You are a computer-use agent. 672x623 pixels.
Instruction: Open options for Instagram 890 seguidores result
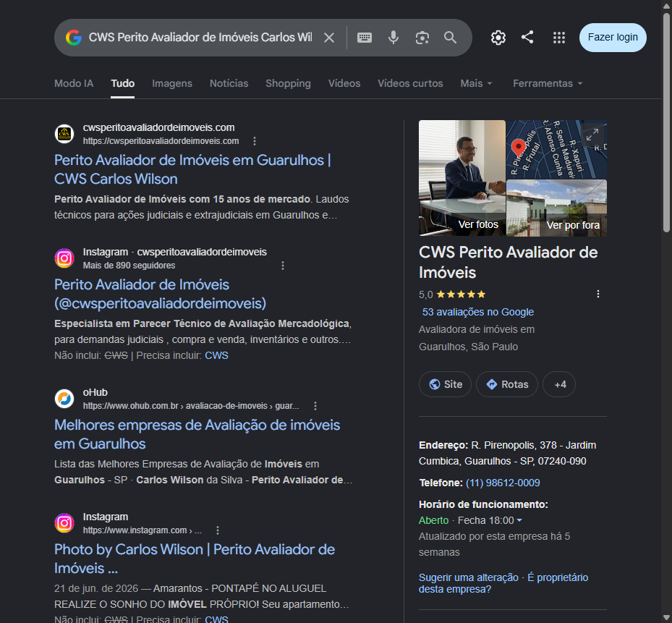point(283,266)
